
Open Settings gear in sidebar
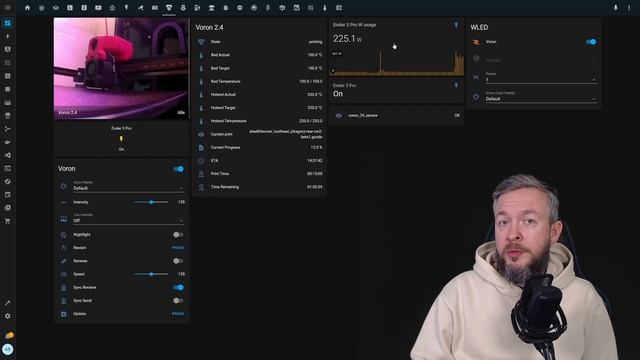coord(7,316)
